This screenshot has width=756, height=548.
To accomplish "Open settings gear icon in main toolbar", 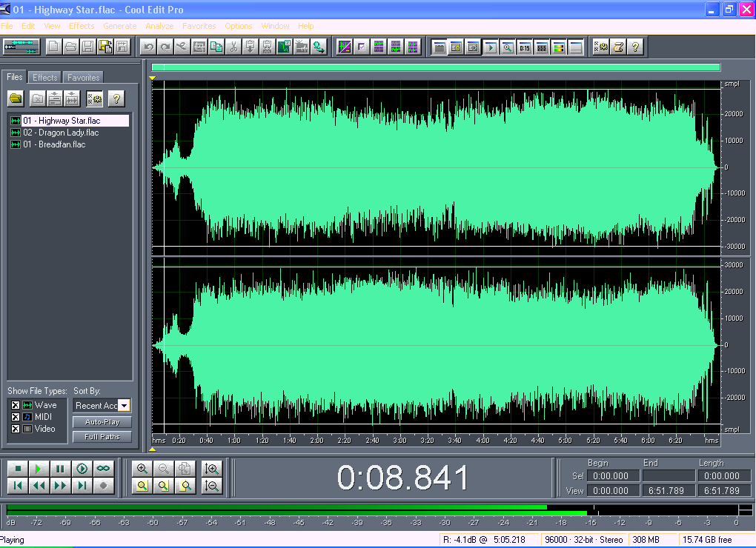I will pyautogui.click(x=601, y=47).
